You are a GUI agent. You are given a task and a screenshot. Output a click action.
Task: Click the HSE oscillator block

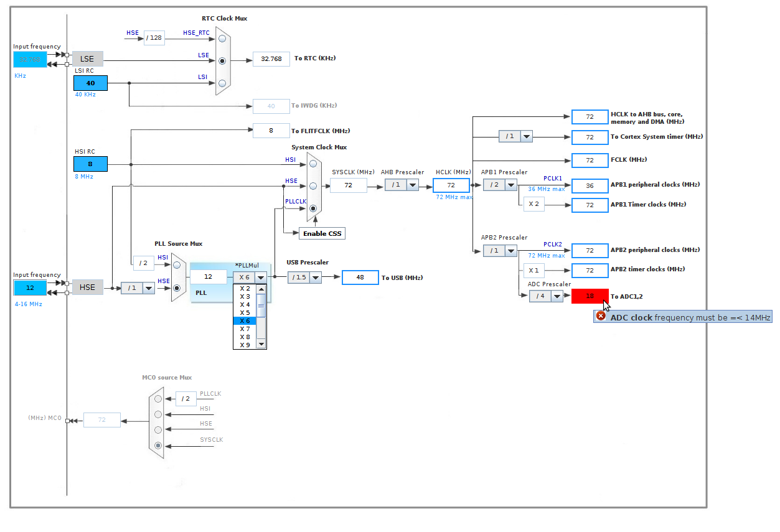tap(88, 287)
